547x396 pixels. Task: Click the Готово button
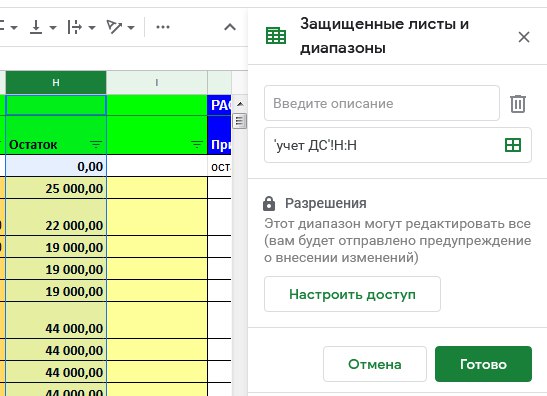pyautogui.click(x=483, y=364)
